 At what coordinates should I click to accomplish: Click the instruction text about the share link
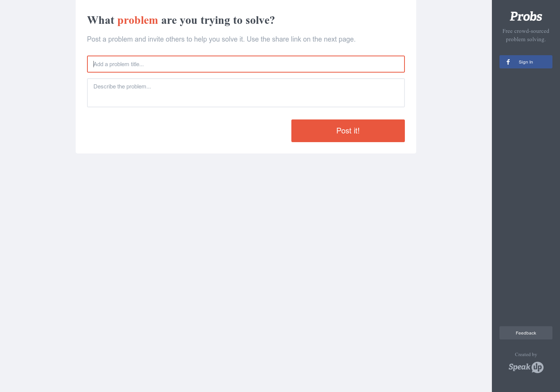[x=221, y=39]
